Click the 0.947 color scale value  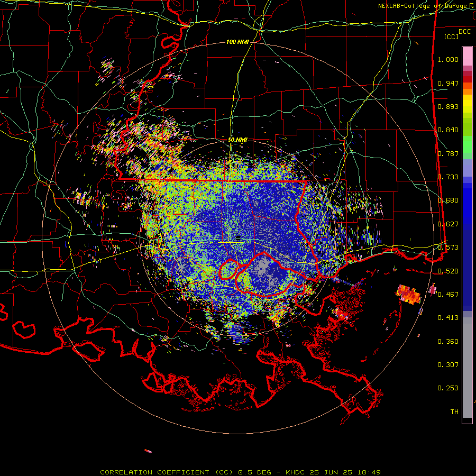[448, 83]
